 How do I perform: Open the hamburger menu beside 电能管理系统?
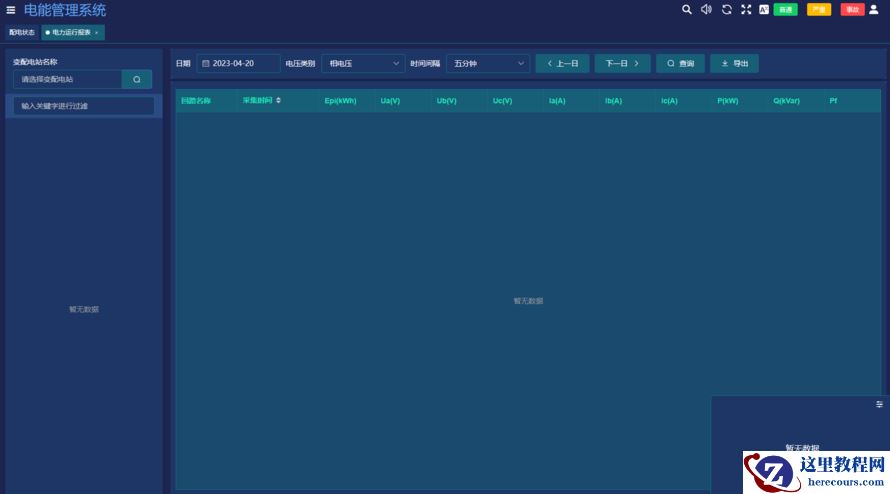[11, 10]
